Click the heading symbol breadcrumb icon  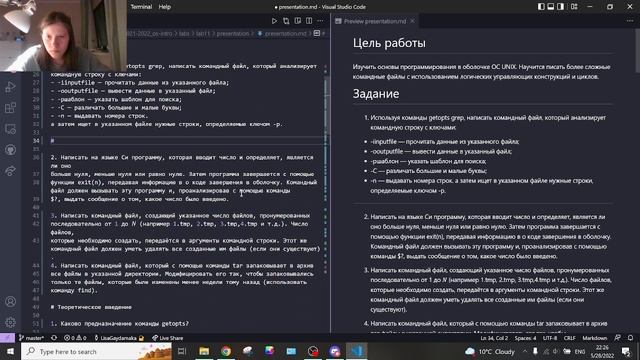[x=317, y=33]
